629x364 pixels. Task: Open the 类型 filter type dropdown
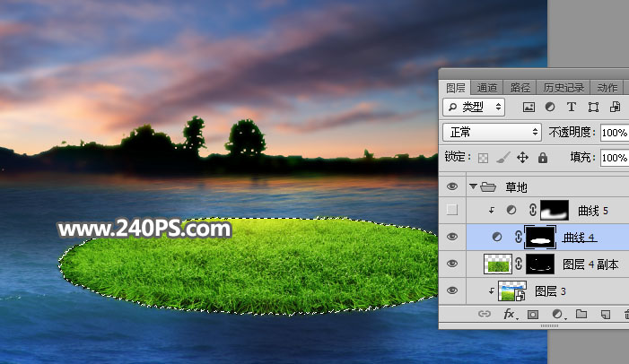(x=475, y=107)
